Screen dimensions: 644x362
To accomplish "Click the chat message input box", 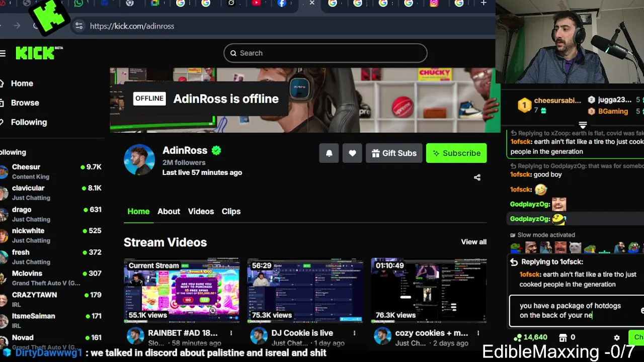I will point(576,310).
